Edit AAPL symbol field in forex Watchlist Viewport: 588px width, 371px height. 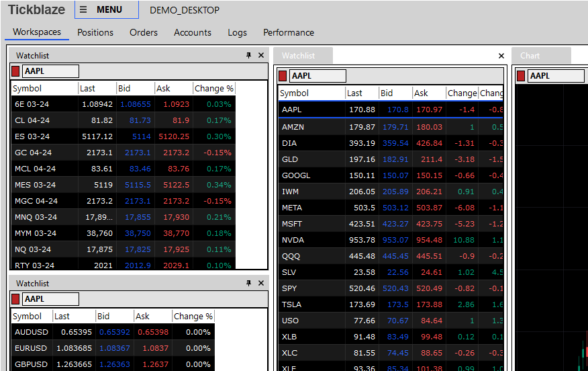[50, 299]
